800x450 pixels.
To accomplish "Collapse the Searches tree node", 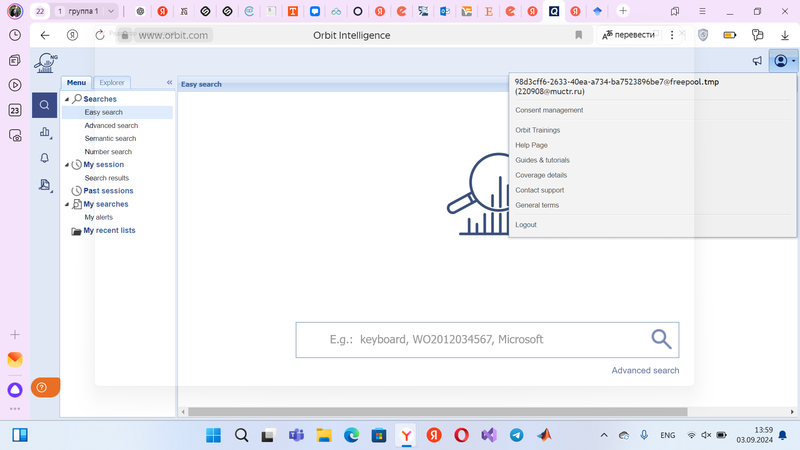I will click(x=67, y=99).
